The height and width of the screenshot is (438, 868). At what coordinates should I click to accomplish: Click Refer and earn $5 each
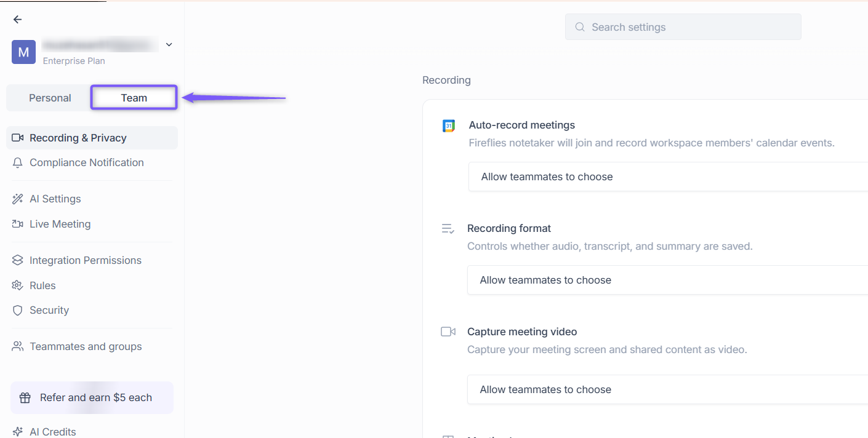(92, 398)
